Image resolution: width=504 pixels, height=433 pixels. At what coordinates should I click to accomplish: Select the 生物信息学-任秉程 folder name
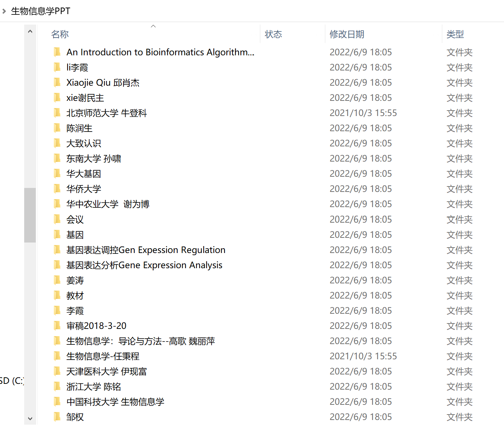[103, 356]
